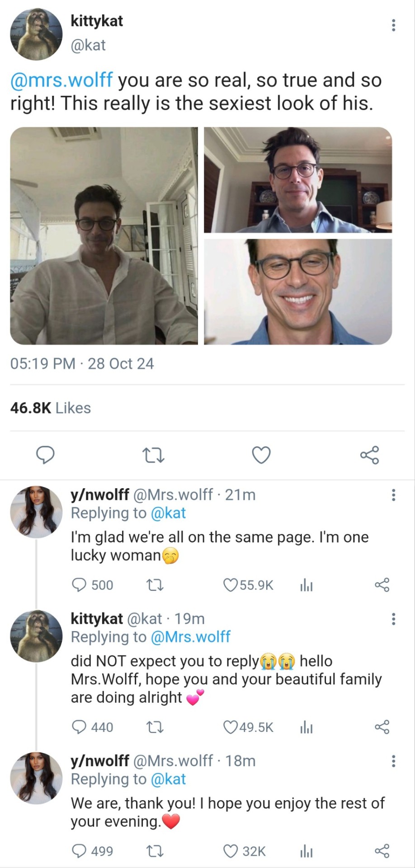Retweet the kittykat 19m reply

click(x=156, y=727)
